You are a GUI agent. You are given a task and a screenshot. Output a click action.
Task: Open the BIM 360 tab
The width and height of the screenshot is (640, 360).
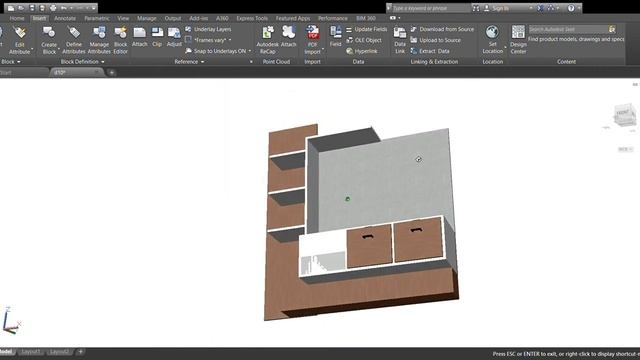click(366, 18)
